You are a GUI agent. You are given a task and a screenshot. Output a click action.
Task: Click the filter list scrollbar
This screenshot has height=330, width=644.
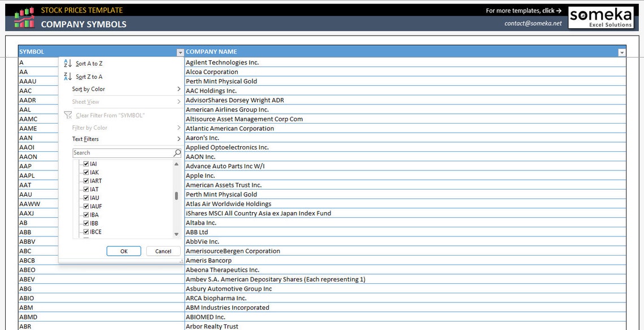click(x=176, y=195)
